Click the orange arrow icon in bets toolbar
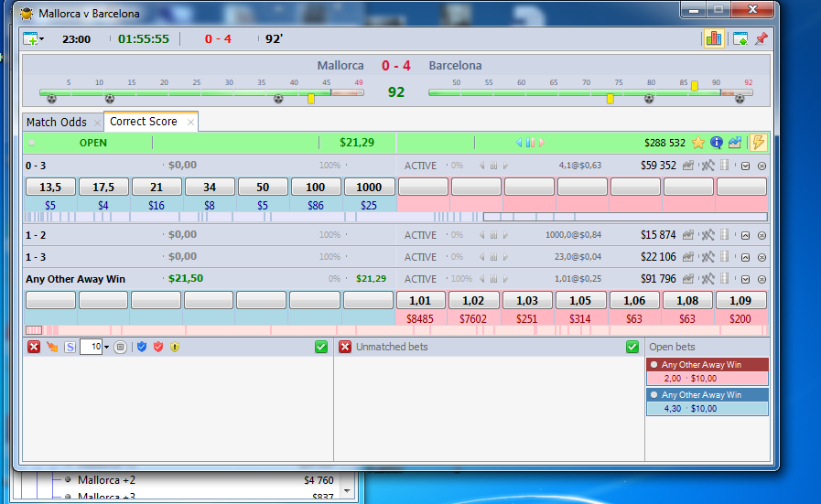The height and width of the screenshot is (504, 821). 52,347
